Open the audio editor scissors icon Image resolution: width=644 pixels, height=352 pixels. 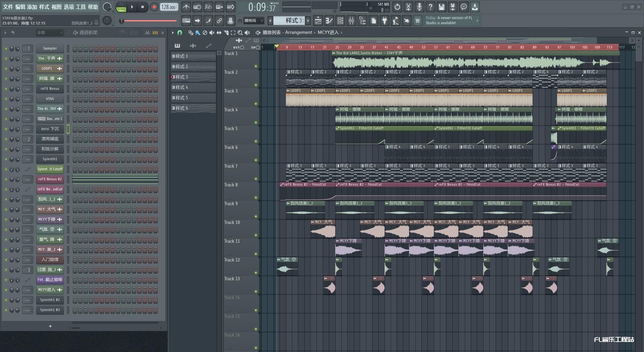click(408, 7)
